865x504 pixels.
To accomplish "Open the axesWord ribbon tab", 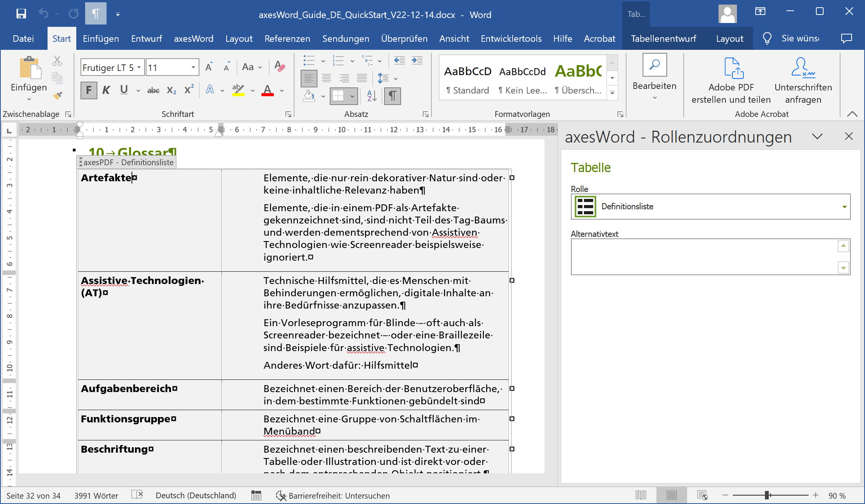I will click(193, 39).
